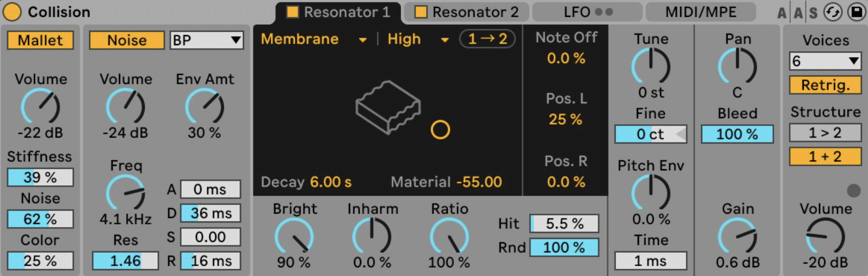Open the Membrane resonator type menu

pos(313,39)
